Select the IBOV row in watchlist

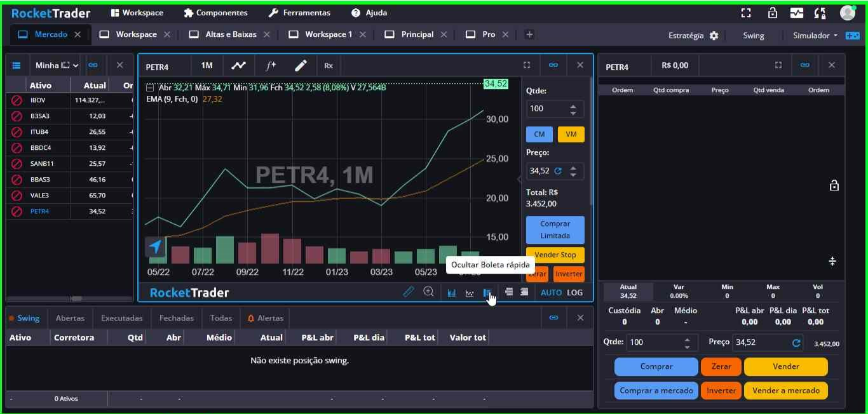(x=70, y=100)
